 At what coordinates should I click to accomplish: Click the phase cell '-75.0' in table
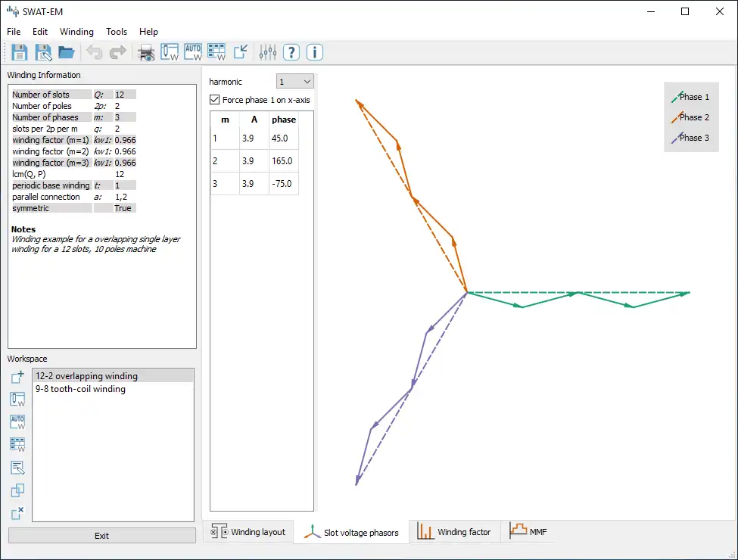click(x=284, y=184)
